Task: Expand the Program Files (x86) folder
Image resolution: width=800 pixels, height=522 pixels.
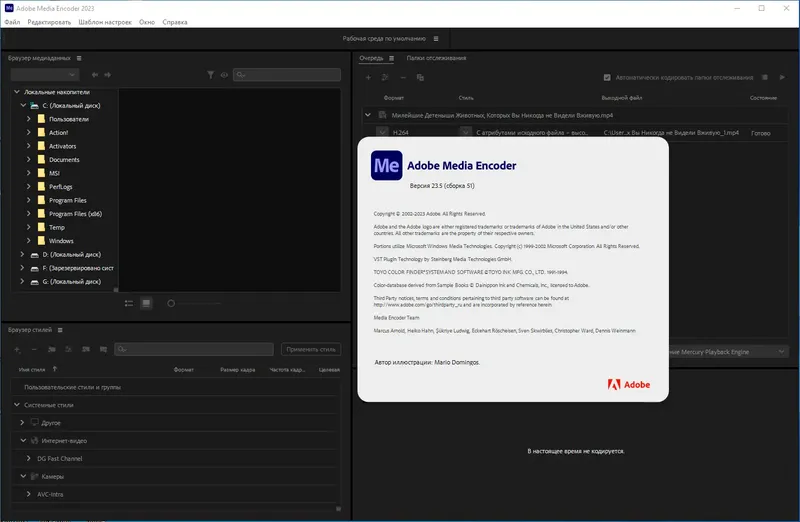Action: pyautogui.click(x=29, y=214)
